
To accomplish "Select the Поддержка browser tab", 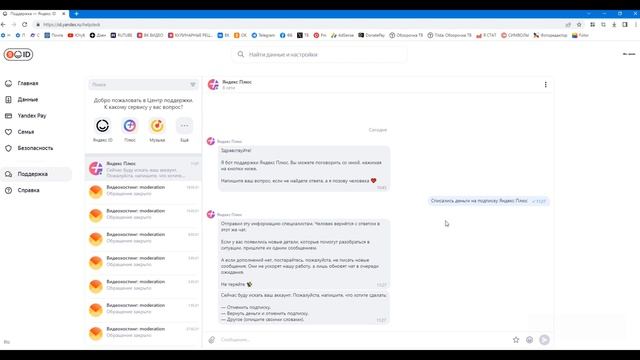I will (33, 13).
